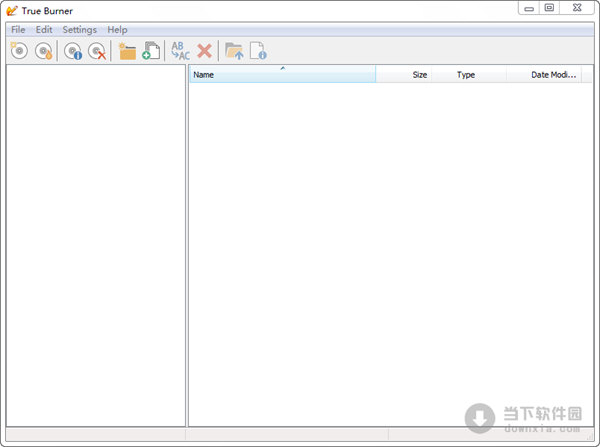Viewport: 600px width, 447px height.
Task: Click the Burn disc flame icon
Action: (43, 51)
